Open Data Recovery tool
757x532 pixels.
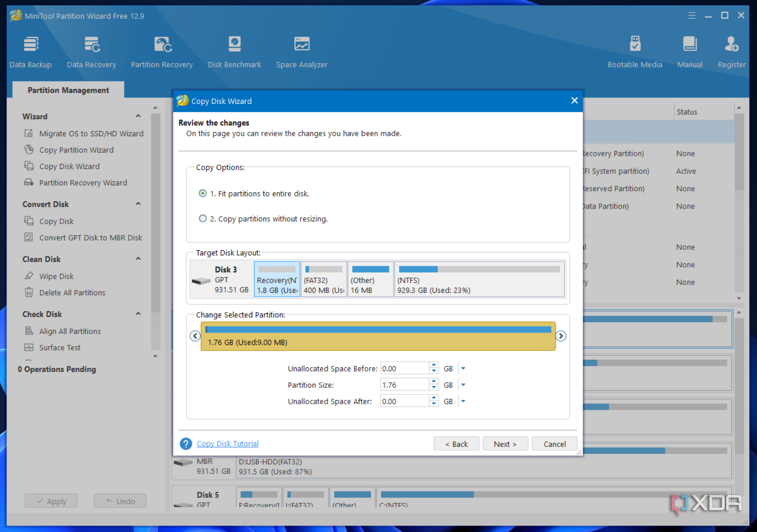(x=91, y=52)
